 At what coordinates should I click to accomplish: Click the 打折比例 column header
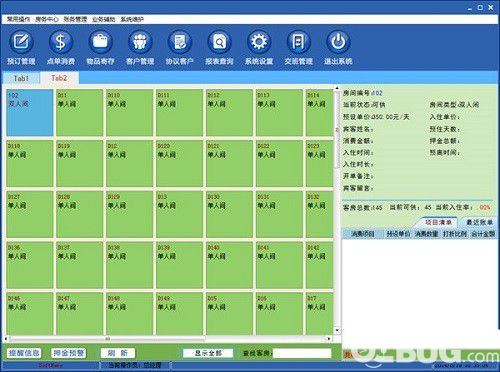(455, 234)
